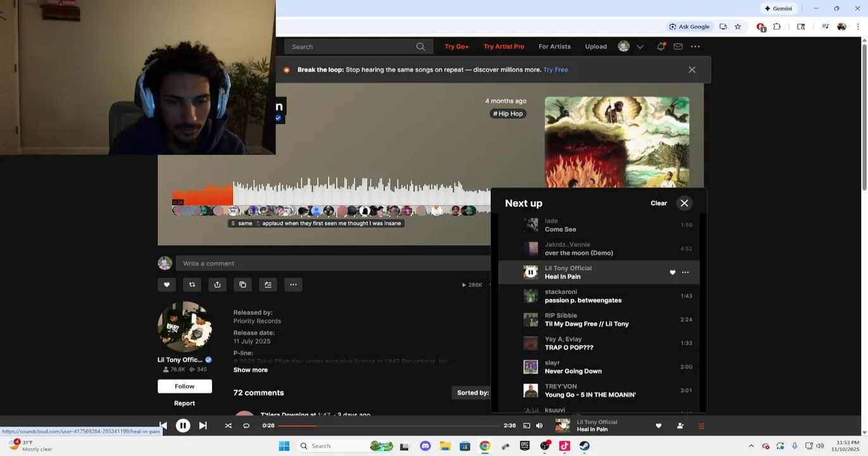The width and height of the screenshot is (868, 456).
Task: Close the Next up panel
Action: (684, 203)
